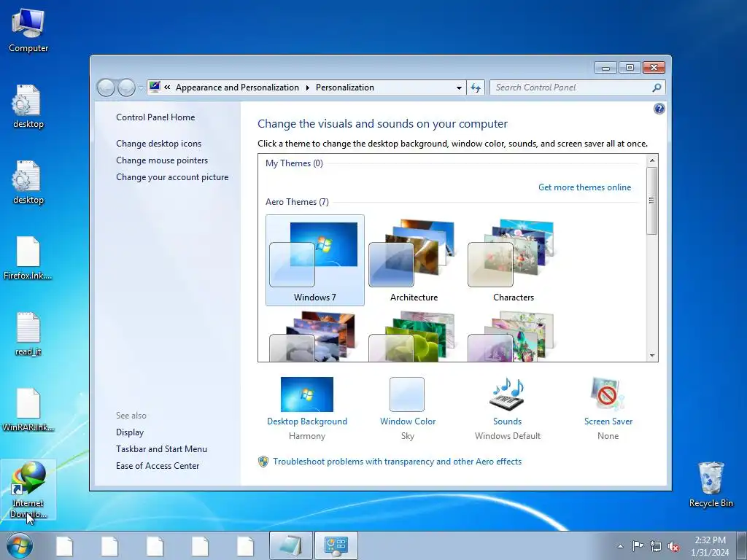
Task: Click the first pinned blank taskbar item
Action: (x=64, y=546)
